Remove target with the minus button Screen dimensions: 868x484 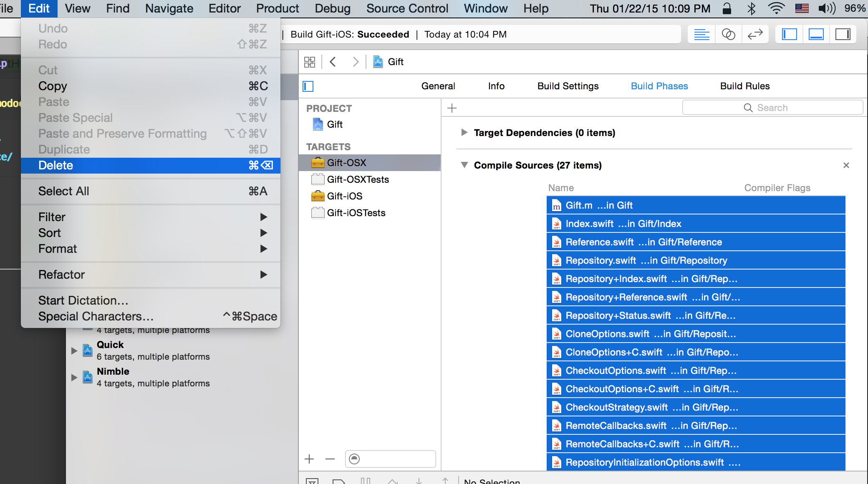(330, 459)
